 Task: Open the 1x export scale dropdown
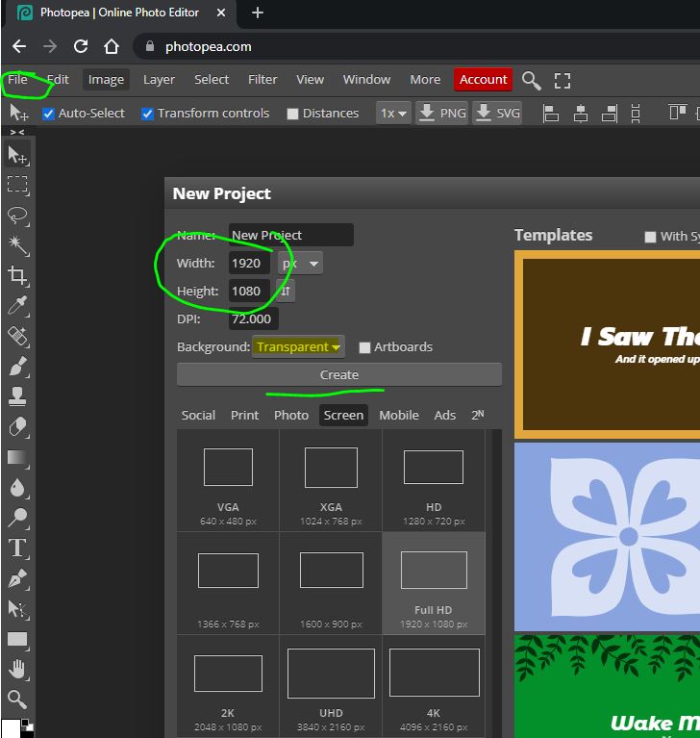click(x=394, y=114)
